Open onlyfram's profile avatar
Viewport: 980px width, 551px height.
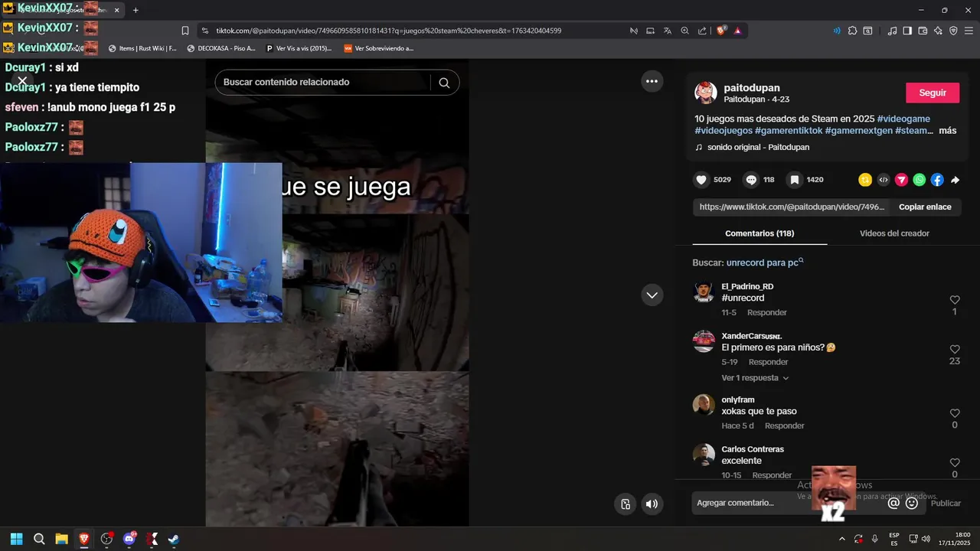[704, 405]
